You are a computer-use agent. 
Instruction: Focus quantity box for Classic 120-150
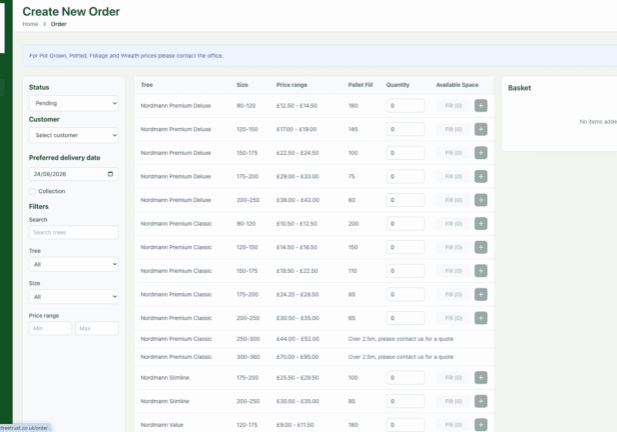405,247
